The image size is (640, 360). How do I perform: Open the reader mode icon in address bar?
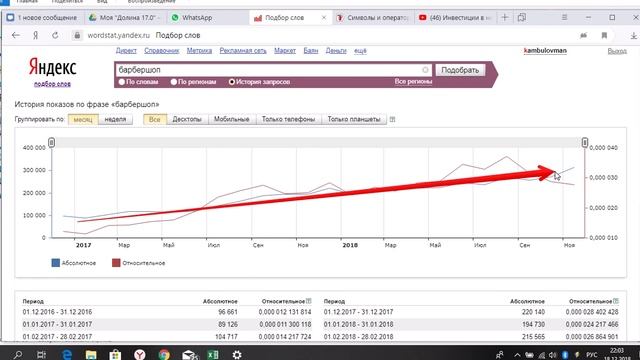point(584,36)
